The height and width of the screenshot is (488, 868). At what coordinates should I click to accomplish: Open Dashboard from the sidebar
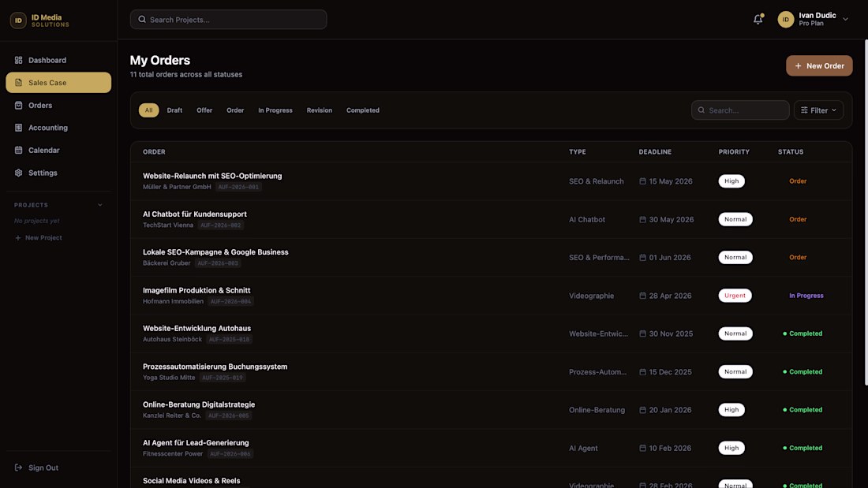47,60
